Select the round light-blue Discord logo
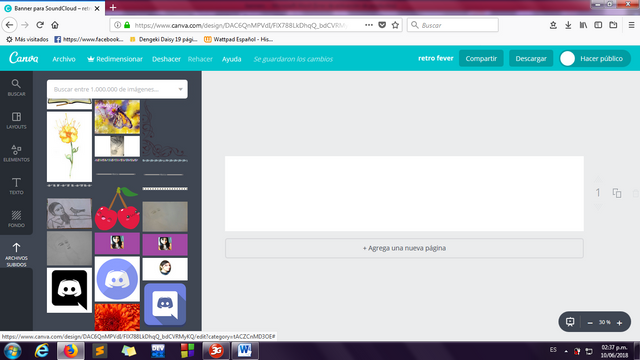This screenshot has width=640, height=360. pyautogui.click(x=117, y=279)
